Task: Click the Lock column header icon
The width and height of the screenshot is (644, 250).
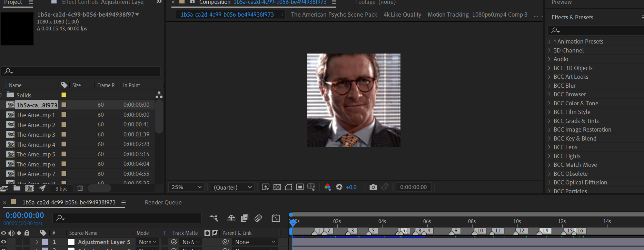Action: pos(27,233)
